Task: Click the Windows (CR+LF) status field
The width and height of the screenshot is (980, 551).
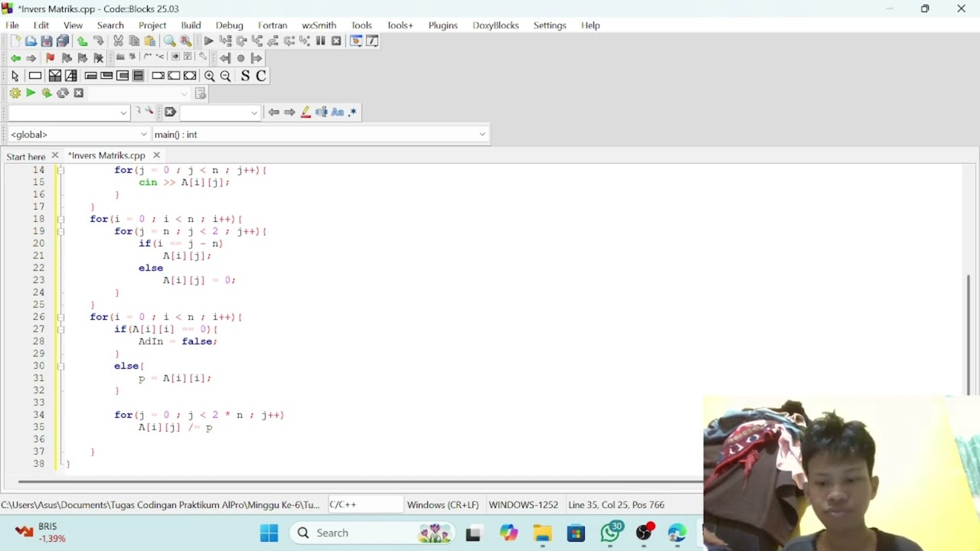Action: point(443,505)
